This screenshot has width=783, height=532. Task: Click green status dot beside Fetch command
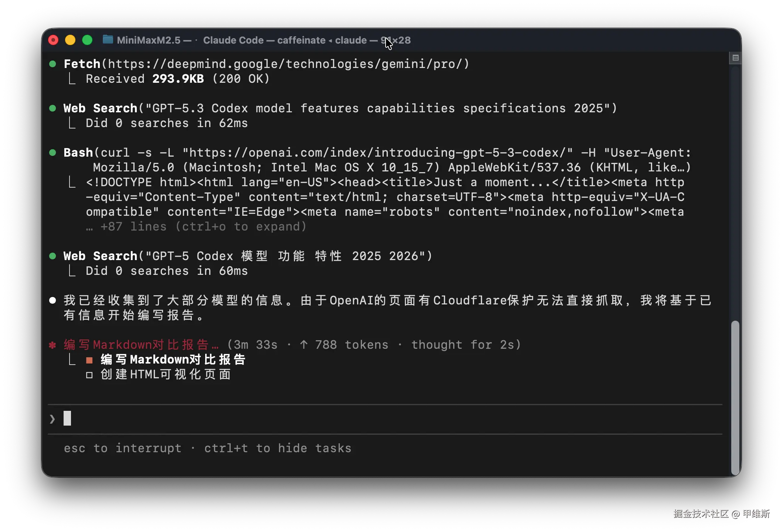(x=53, y=64)
